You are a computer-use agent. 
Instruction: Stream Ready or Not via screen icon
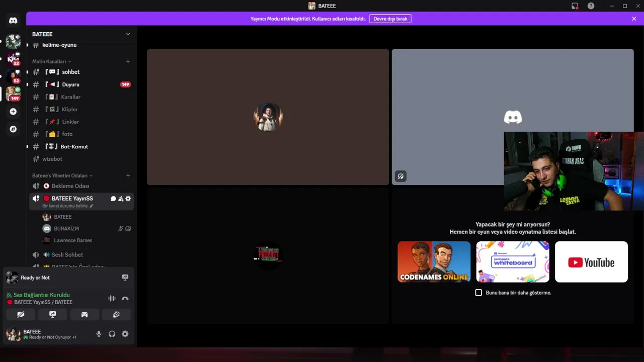click(125, 278)
